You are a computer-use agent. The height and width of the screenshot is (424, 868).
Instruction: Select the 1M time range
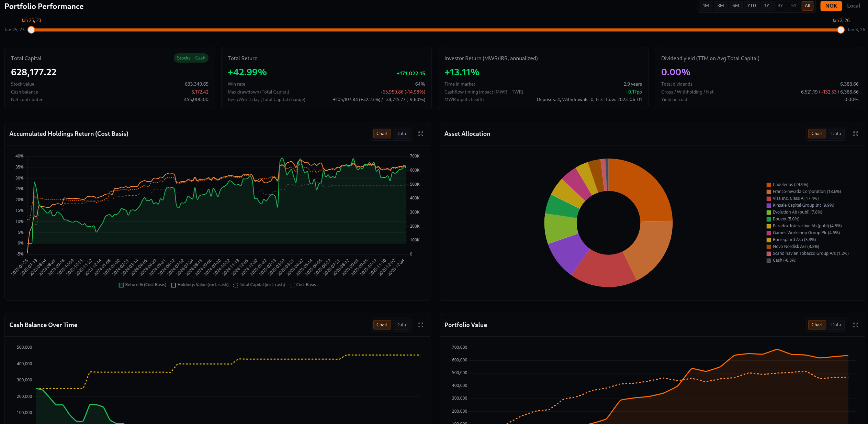706,6
